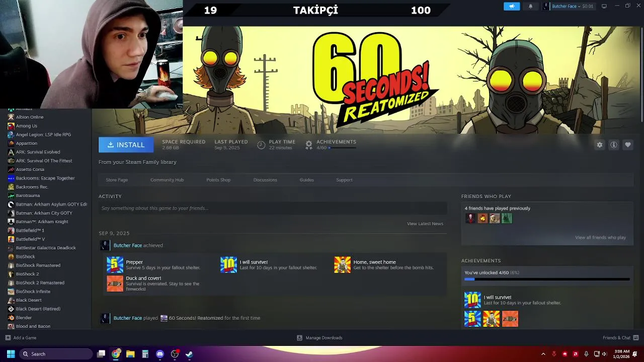Open the Discussions tab
Image resolution: width=644 pixels, height=362 pixels.
[x=265, y=180]
